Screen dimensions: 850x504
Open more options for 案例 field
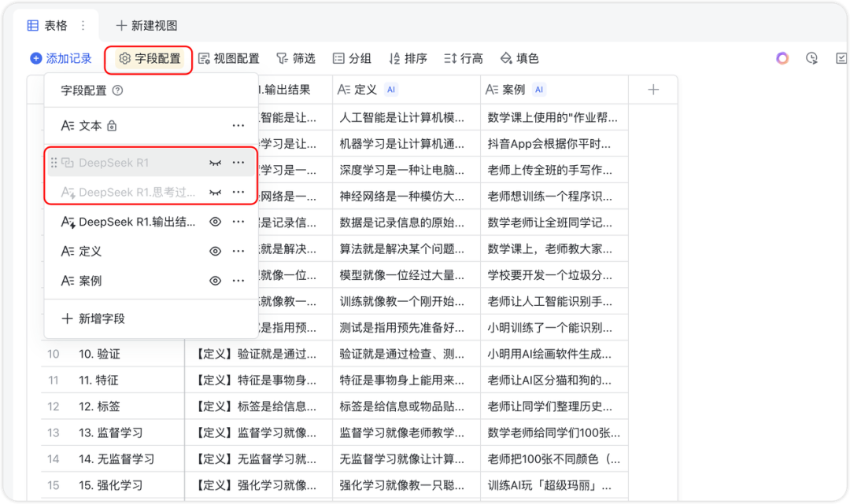point(238,281)
